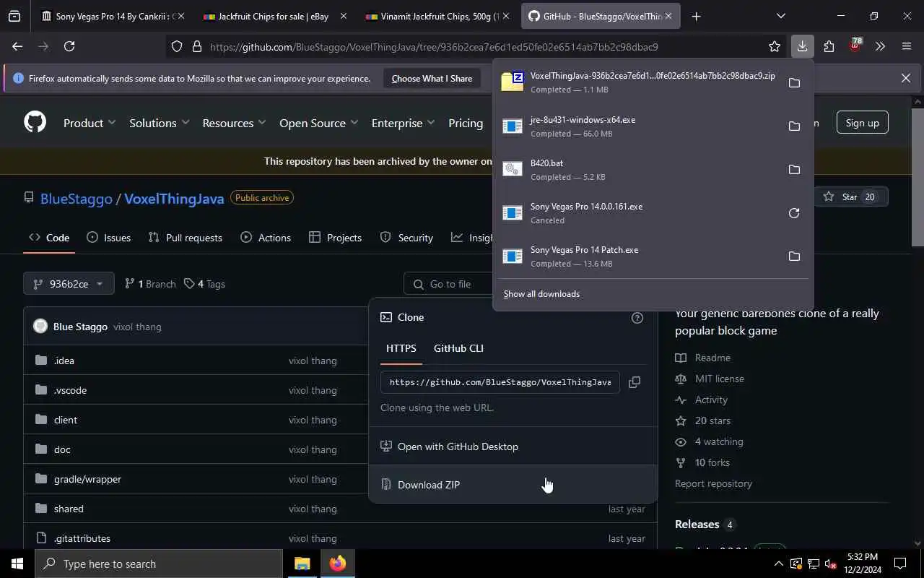Show B420.bat in containing folder
Screen dimensions: 924x578
(794, 169)
